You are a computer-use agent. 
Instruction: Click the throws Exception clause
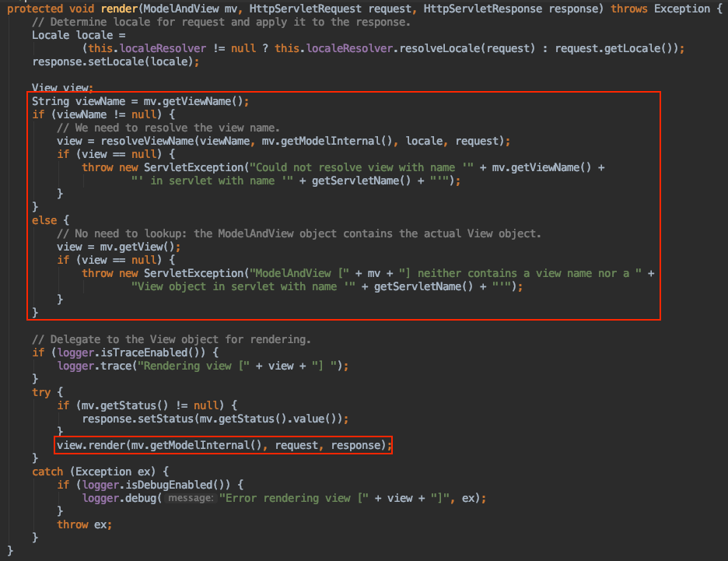point(670,9)
